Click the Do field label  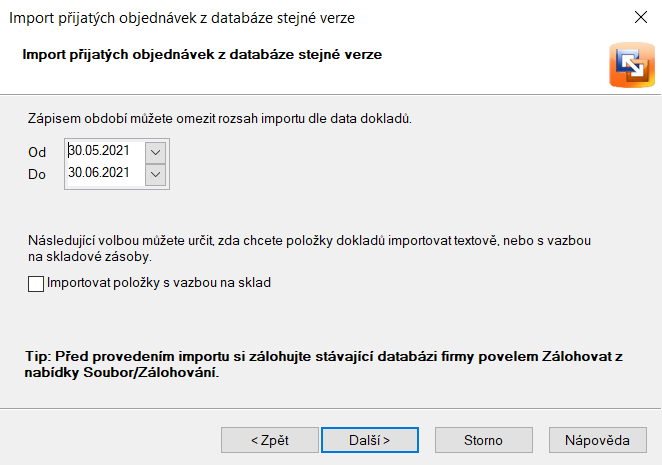click(38, 174)
